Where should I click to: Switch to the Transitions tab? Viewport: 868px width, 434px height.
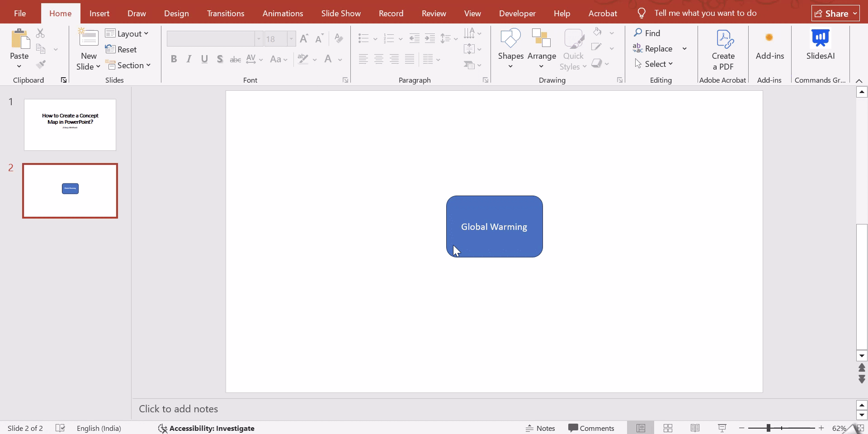click(226, 13)
